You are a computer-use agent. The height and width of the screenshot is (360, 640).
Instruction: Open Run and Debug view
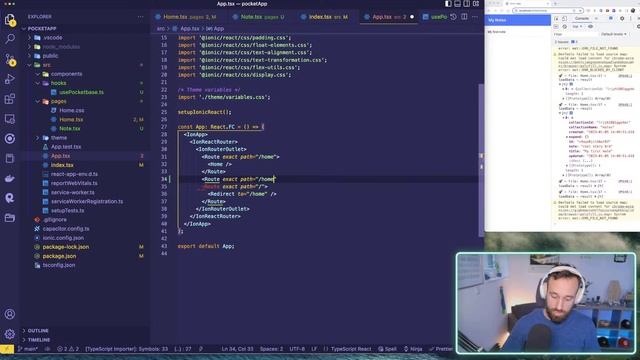click(9, 79)
